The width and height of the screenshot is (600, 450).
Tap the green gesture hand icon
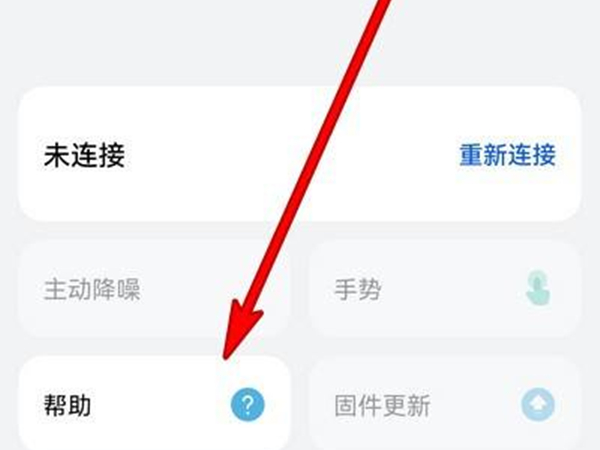(538, 288)
